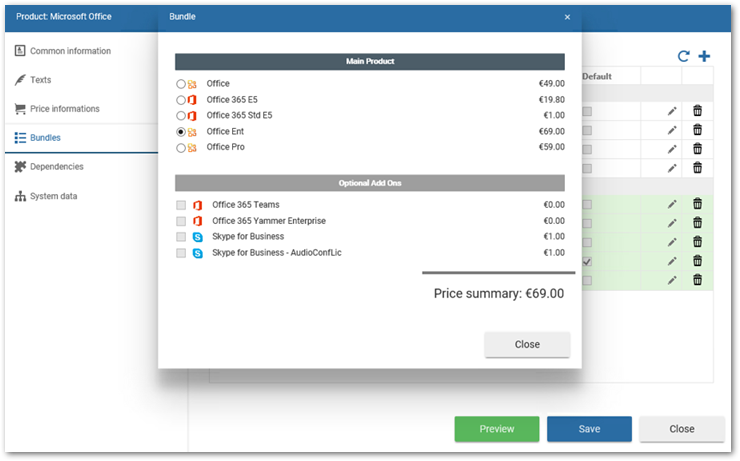
Task: Toggle the Skype for Business - AudioConfLic checkbox
Action: coord(181,253)
